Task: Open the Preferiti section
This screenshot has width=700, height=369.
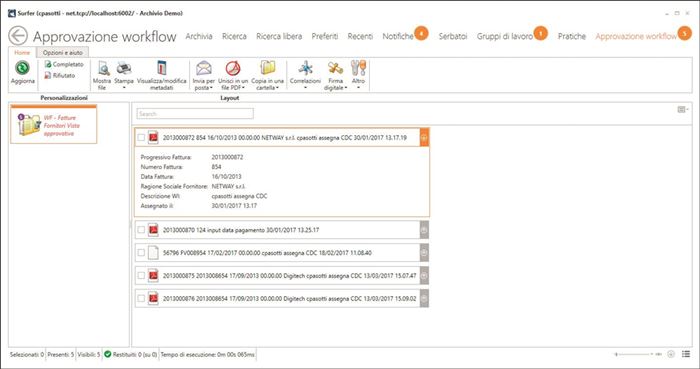Action: point(325,36)
